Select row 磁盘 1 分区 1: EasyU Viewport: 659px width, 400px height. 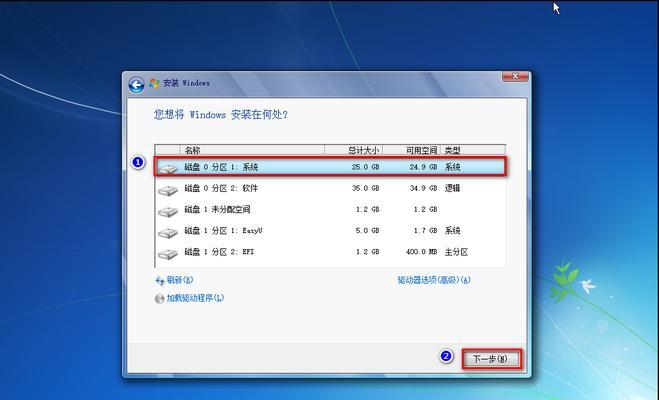(330, 231)
